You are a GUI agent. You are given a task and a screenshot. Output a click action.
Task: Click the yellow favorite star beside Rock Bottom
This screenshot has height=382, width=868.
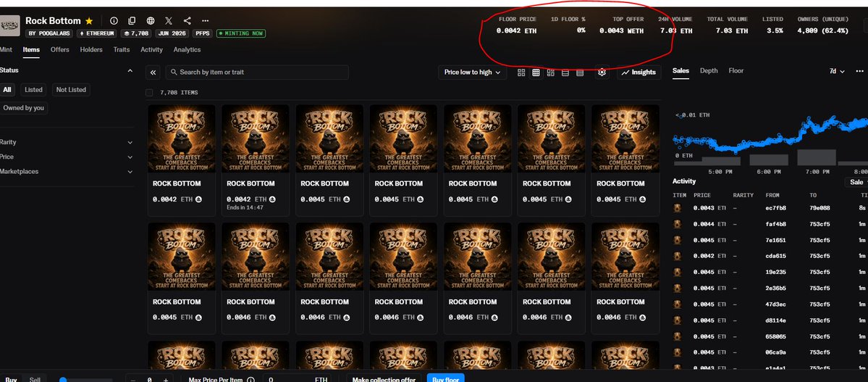click(89, 21)
